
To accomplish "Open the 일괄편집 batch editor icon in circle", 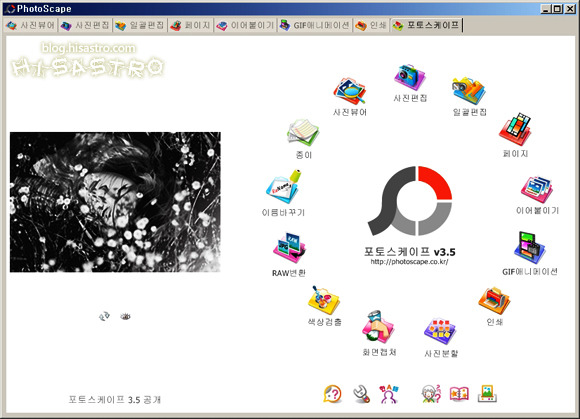I will tap(469, 91).
